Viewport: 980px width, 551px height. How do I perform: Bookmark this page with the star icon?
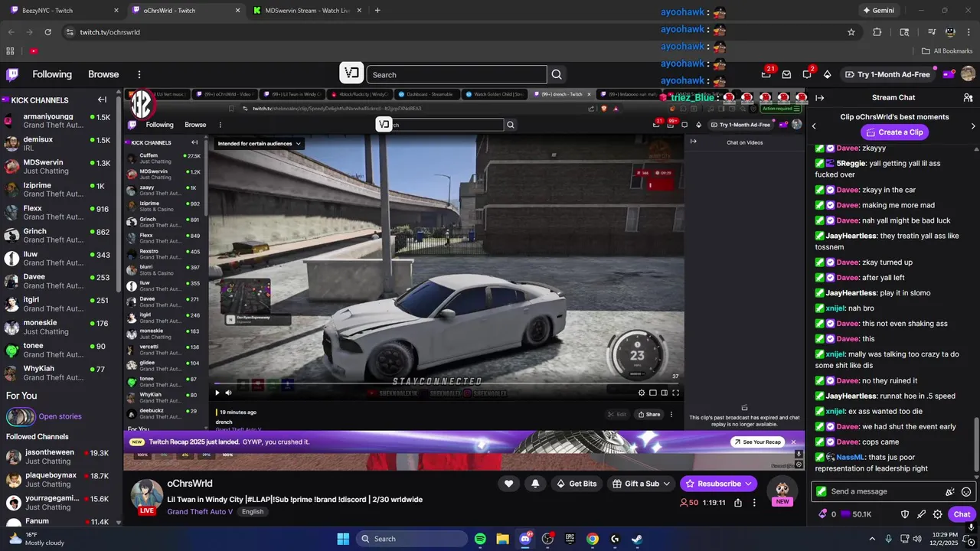click(851, 32)
